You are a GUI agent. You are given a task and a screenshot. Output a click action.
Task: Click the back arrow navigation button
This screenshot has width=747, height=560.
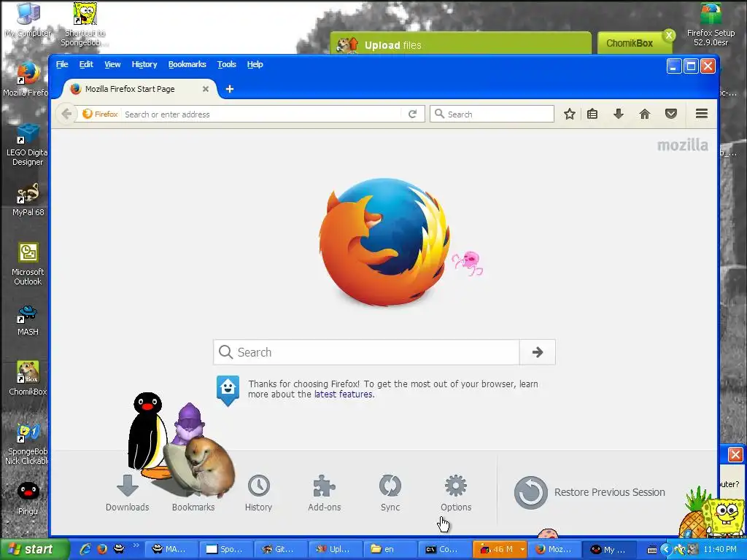[x=66, y=114]
